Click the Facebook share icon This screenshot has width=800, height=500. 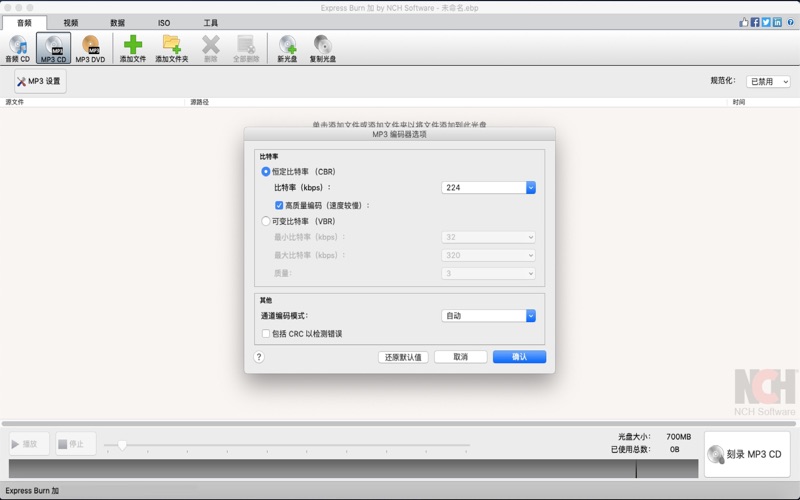[754, 22]
